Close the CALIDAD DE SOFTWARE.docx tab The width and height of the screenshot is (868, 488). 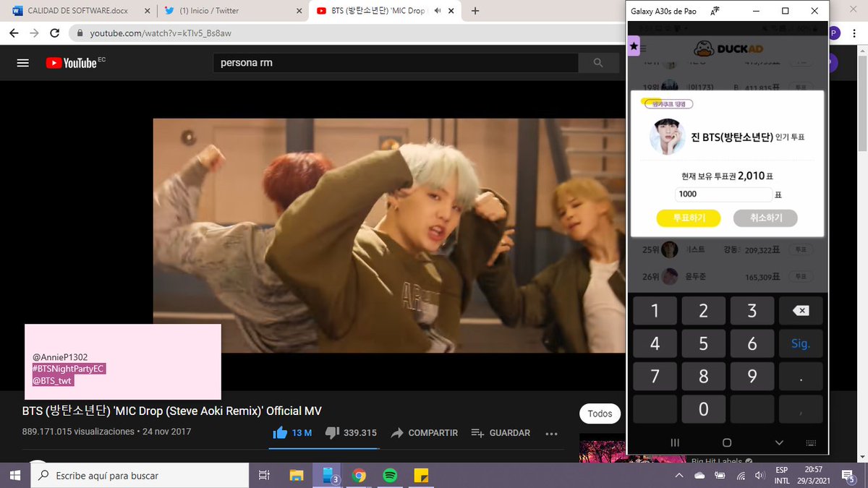point(148,11)
